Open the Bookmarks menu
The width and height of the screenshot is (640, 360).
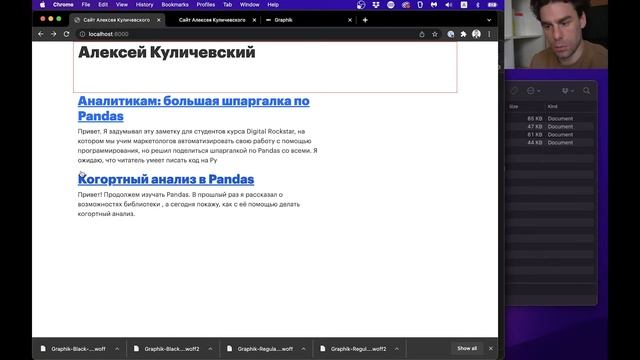[175, 5]
